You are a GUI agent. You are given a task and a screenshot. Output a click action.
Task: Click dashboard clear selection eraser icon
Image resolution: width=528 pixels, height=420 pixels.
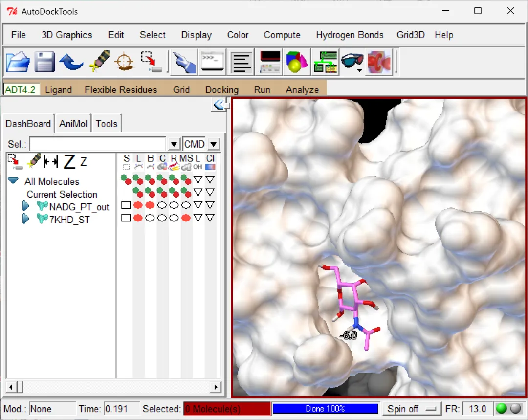coord(34,161)
